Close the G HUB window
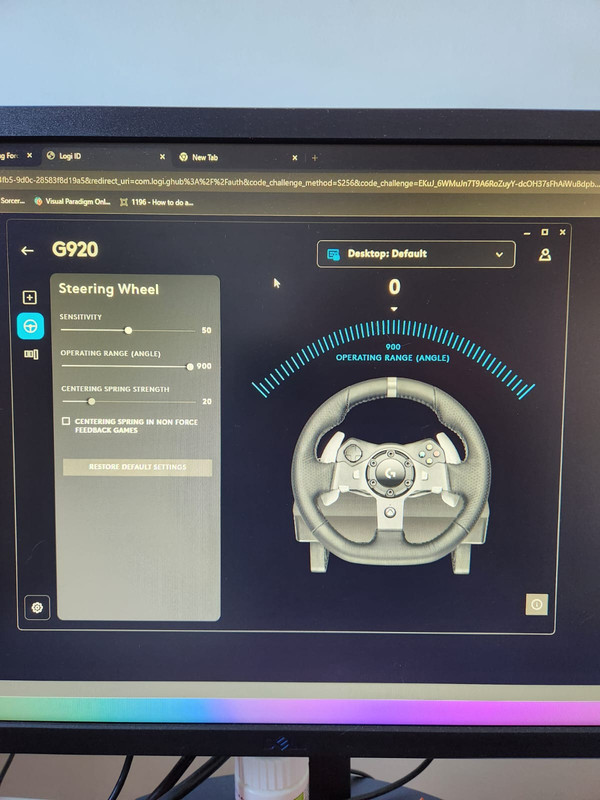600x800 pixels. [x=562, y=232]
